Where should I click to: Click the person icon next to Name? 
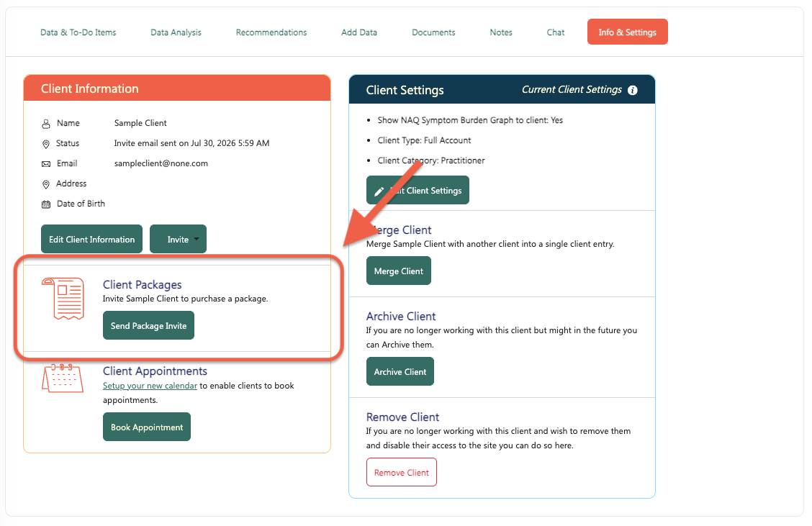[46, 124]
